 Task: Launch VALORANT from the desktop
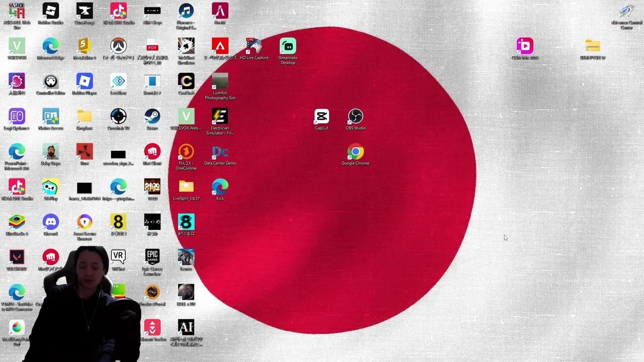tap(17, 257)
